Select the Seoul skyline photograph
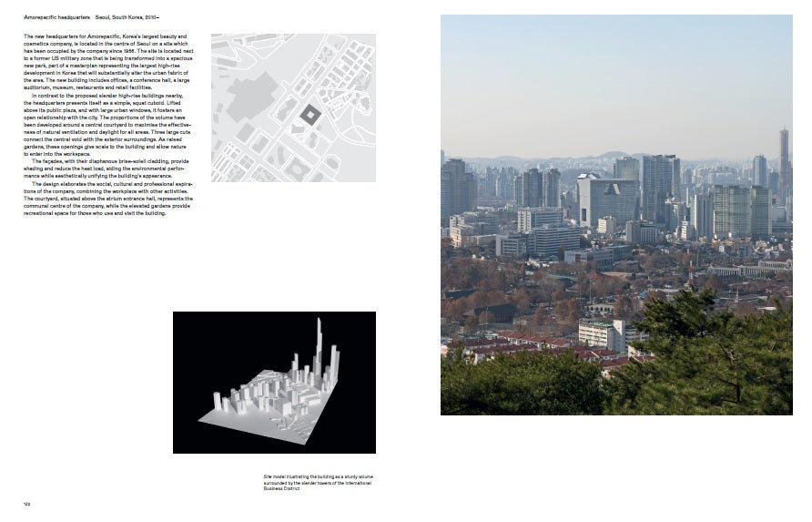The image size is (812, 522). coord(616,215)
